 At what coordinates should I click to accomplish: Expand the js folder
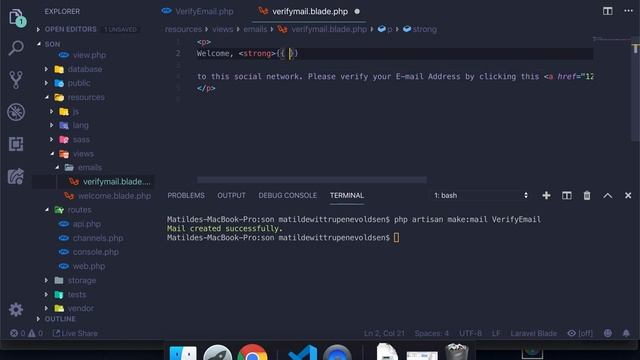51,111
